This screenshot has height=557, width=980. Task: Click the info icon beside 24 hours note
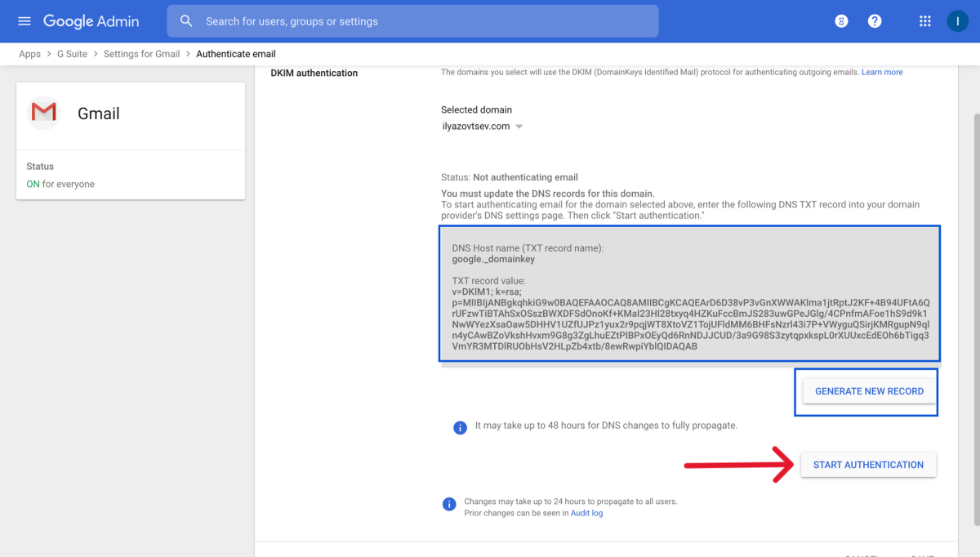pos(448,505)
